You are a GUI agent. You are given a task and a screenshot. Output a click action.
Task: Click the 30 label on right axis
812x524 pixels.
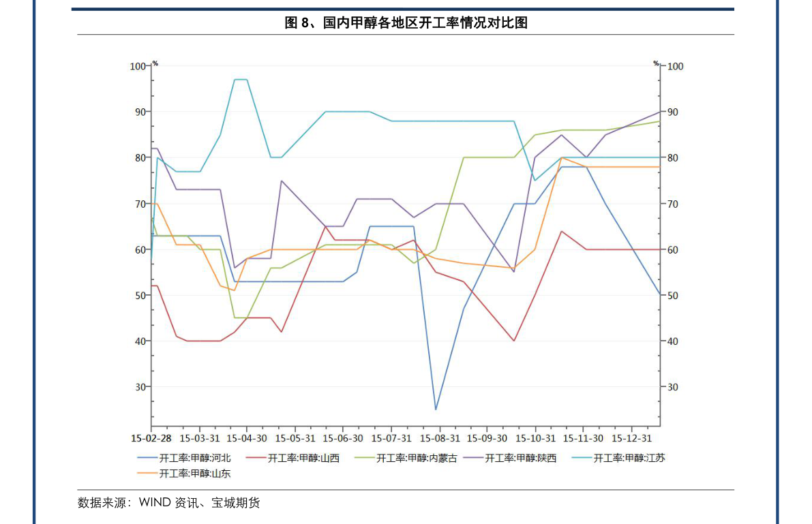(x=674, y=387)
